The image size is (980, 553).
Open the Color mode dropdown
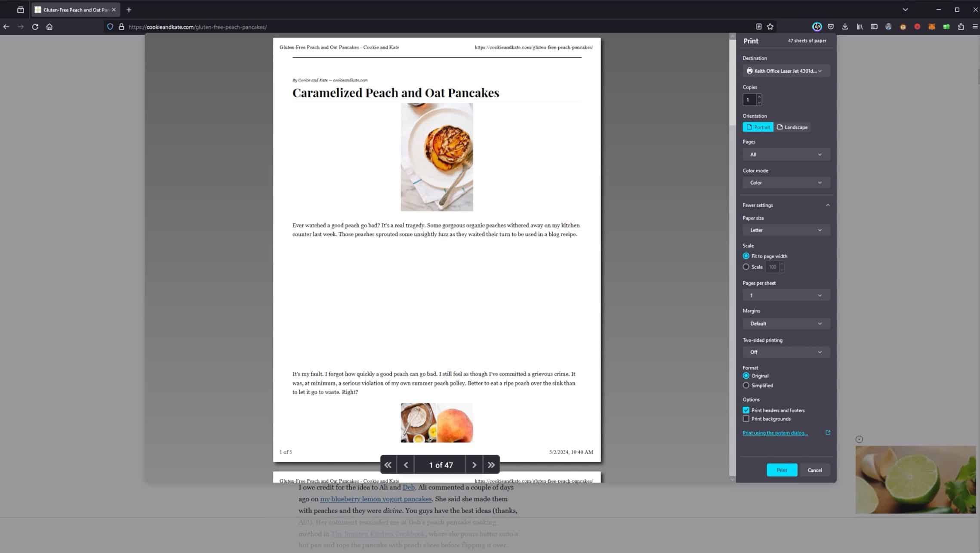[786, 183]
